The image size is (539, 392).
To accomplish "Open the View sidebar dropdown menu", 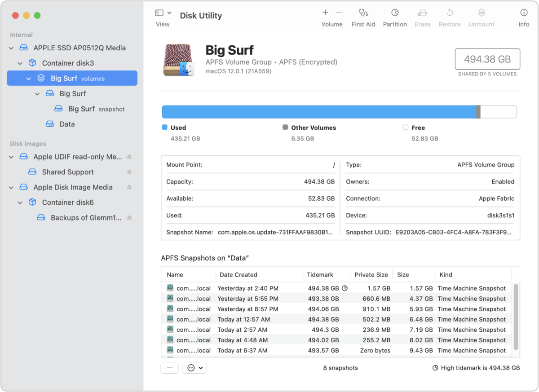I will [x=163, y=13].
